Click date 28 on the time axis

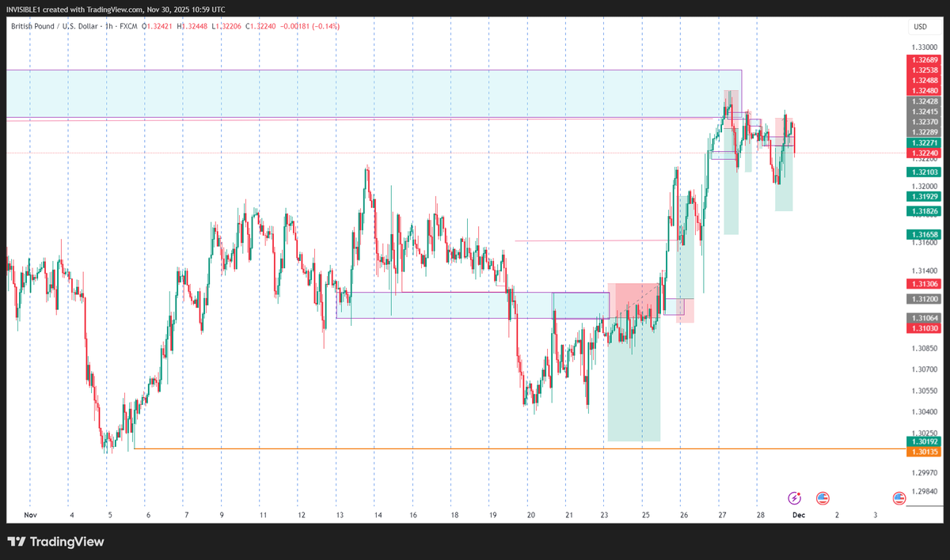(760, 515)
